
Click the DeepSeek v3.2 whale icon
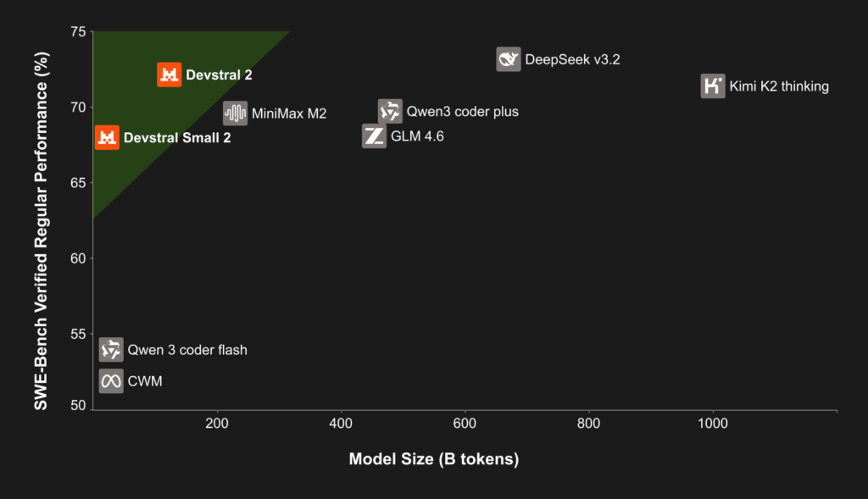(509, 59)
